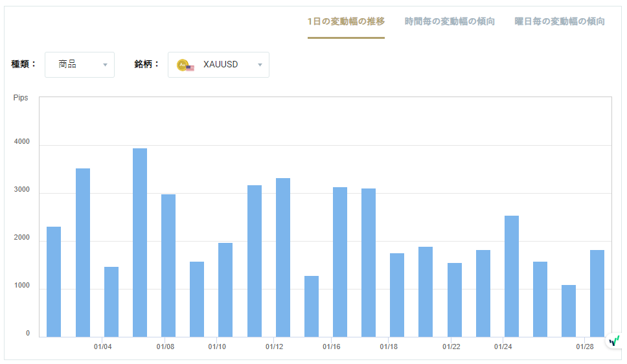Click the 01/04 date label
The height and width of the screenshot is (364, 627).
pos(103,347)
